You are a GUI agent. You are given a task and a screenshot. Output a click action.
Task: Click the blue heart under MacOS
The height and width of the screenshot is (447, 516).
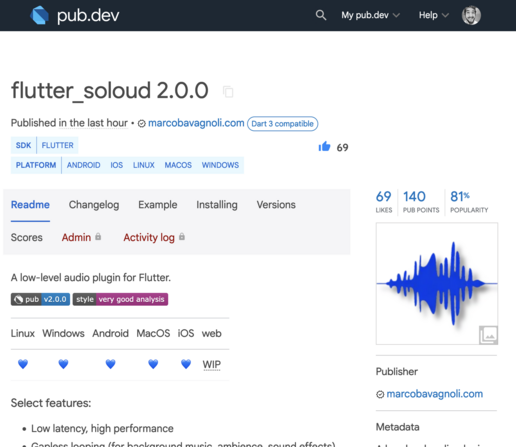click(x=153, y=364)
